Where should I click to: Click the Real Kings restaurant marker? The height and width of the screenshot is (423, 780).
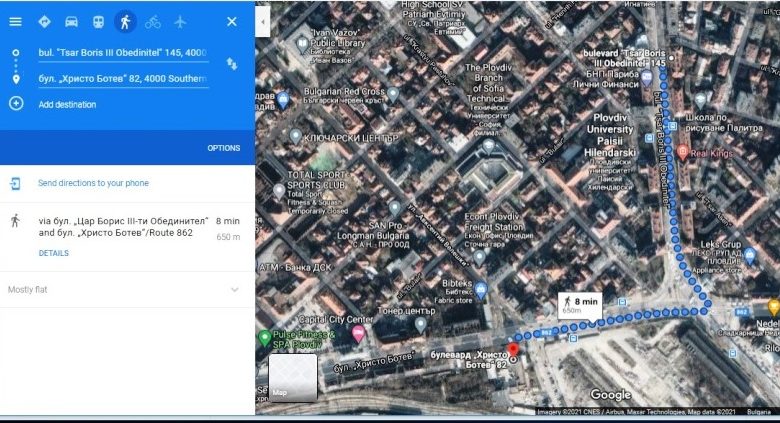click(x=682, y=152)
